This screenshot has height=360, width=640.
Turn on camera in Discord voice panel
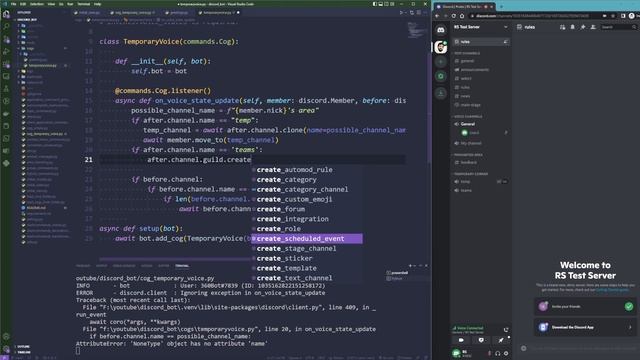coord(461,340)
